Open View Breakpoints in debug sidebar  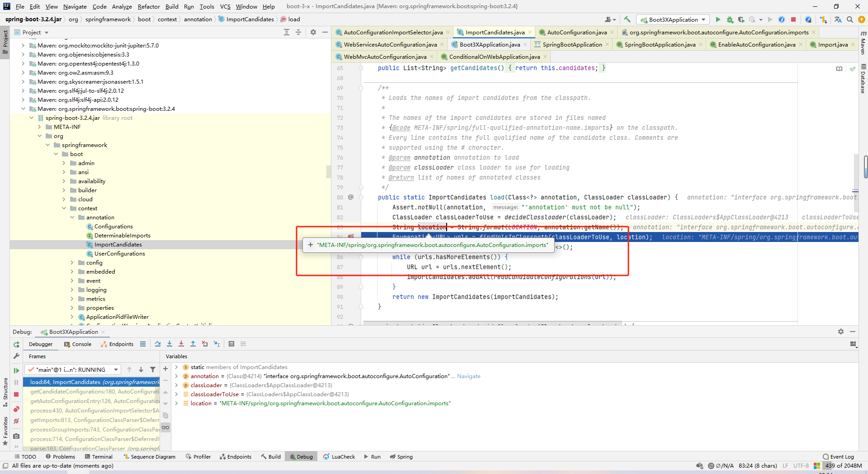(16, 409)
